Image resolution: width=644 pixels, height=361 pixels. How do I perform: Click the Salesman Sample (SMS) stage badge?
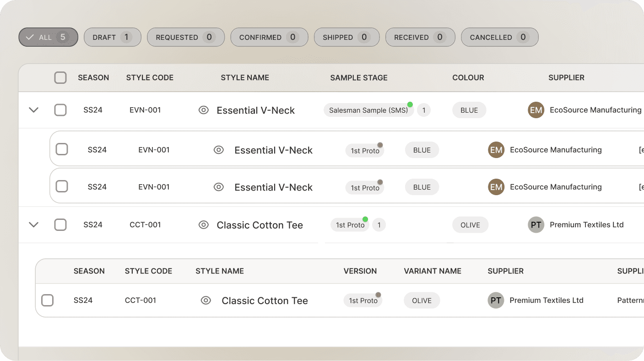368,110
